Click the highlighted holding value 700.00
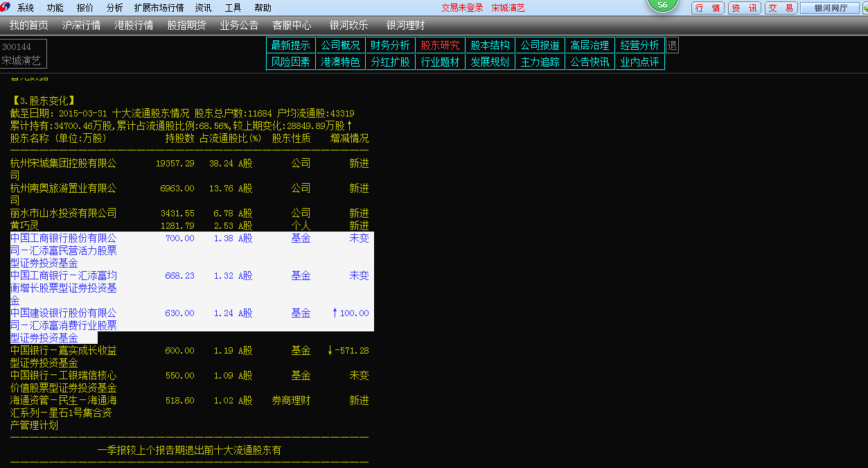Screen dimensions: 868x468 click(180, 239)
